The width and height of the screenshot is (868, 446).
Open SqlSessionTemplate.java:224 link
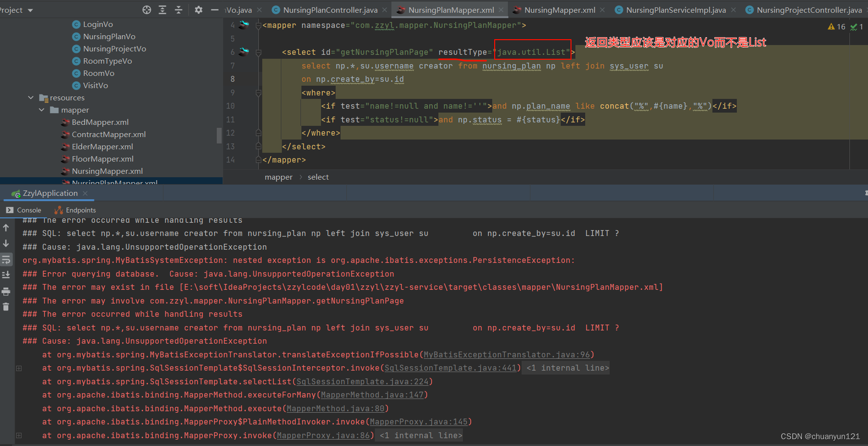pos(362,381)
